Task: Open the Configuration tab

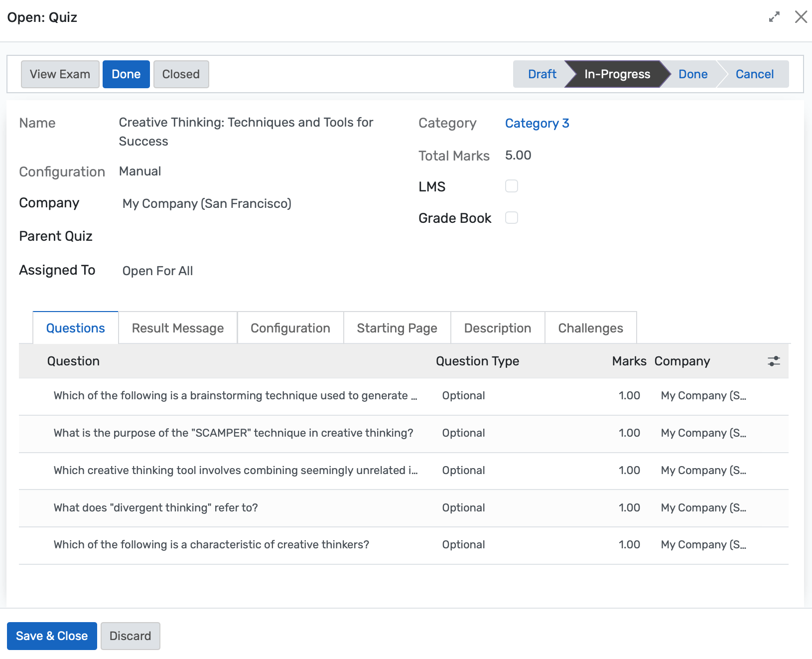Action: coord(290,328)
